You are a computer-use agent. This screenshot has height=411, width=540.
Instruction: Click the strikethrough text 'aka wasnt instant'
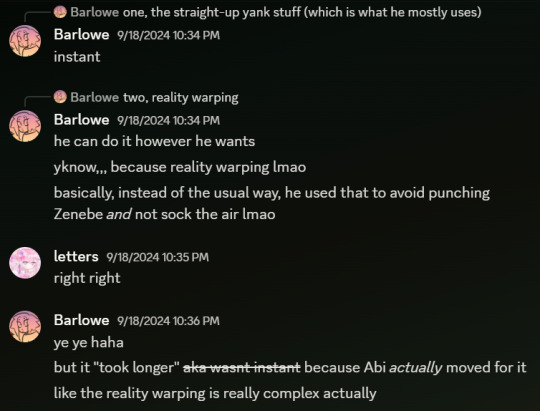[x=242, y=368]
